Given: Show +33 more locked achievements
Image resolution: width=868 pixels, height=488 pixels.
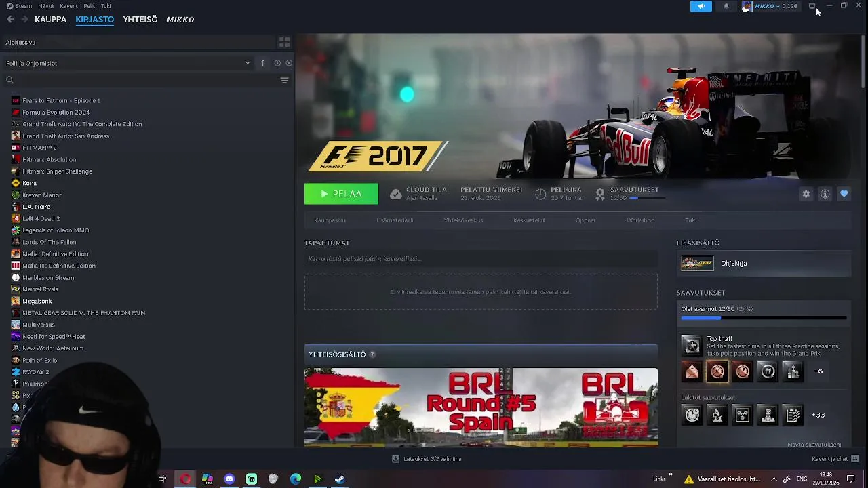Looking at the screenshot, I should [x=818, y=415].
